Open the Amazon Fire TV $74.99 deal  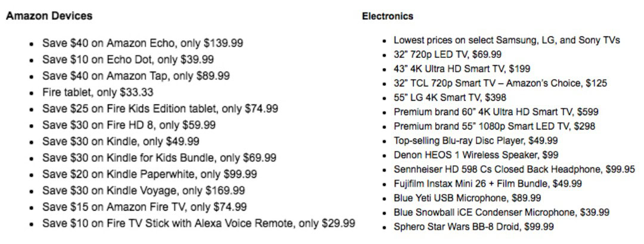click(144, 207)
